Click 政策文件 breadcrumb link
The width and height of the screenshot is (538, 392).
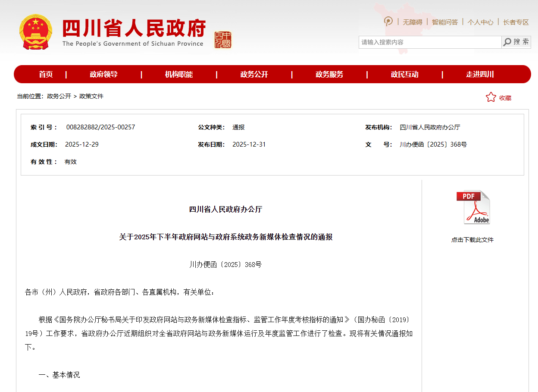(x=91, y=96)
